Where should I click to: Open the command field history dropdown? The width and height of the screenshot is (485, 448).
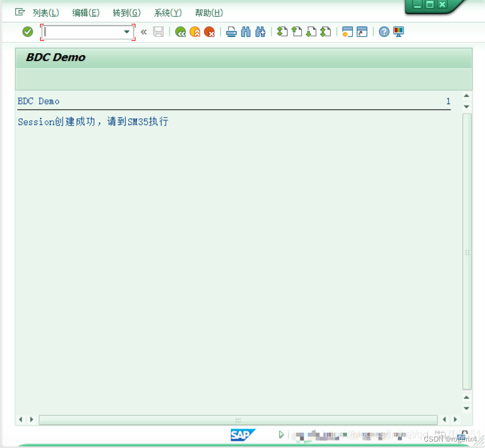click(127, 32)
